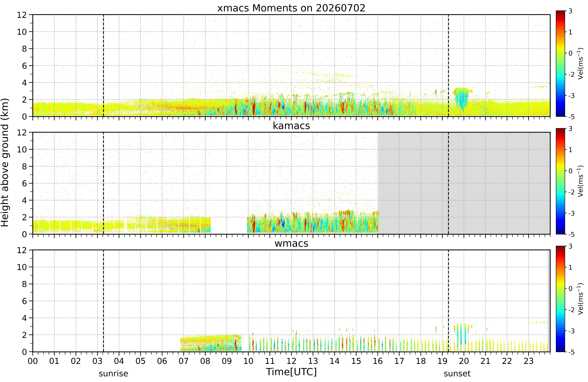Click the "sunset" label below the axis
Viewport: 588px width, 382px height.
pyautogui.click(x=457, y=374)
